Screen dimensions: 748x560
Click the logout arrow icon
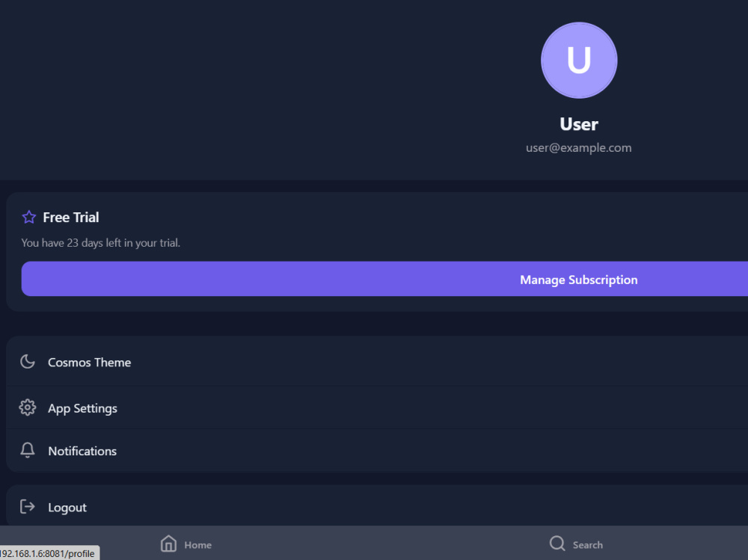coord(28,506)
